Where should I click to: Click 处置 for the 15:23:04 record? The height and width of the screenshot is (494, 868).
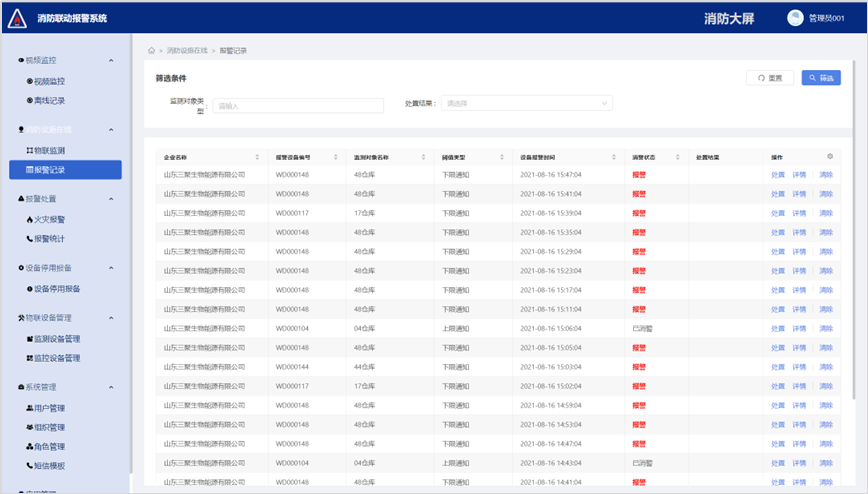[x=778, y=271]
